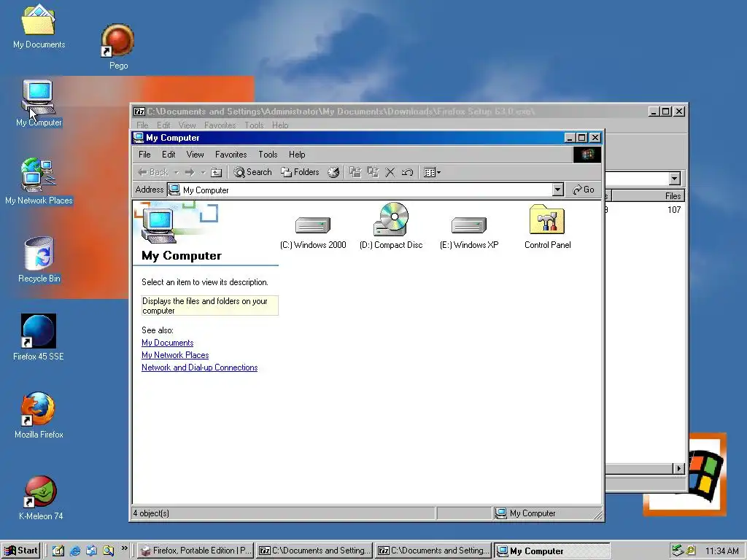This screenshot has height=560, width=747.
Task: Select the (E:) Windows XP drive
Action: coord(469,231)
